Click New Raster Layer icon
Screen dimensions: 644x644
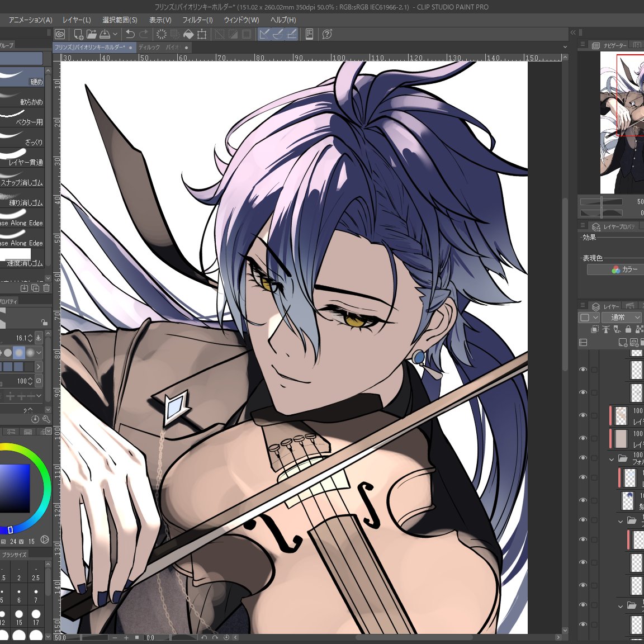(623, 342)
